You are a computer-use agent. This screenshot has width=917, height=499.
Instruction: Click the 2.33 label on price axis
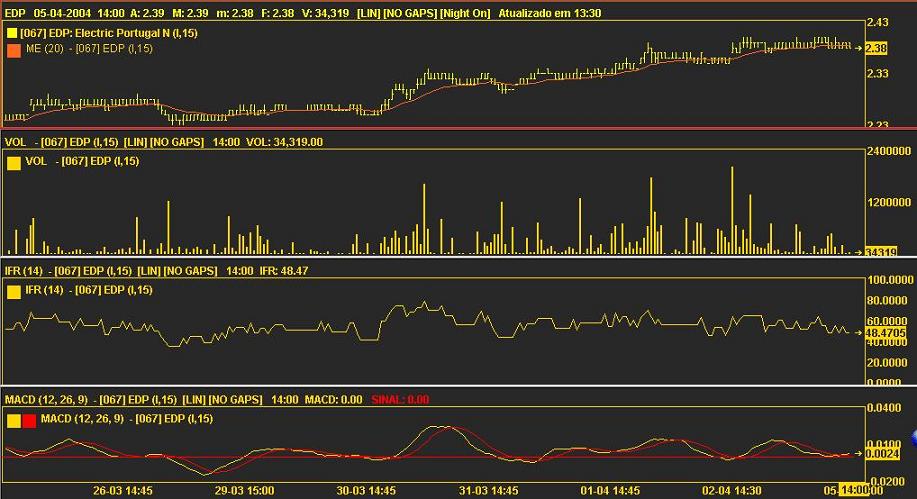(x=877, y=73)
